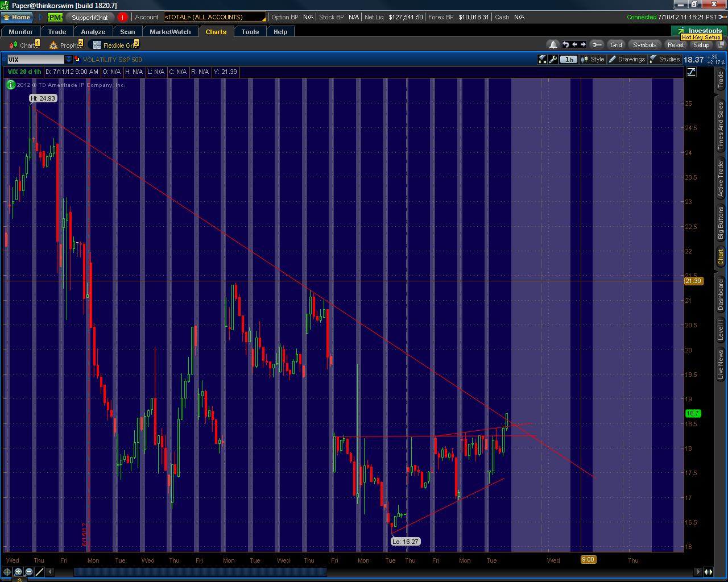Click the chart share/expand flask icon

point(543,59)
